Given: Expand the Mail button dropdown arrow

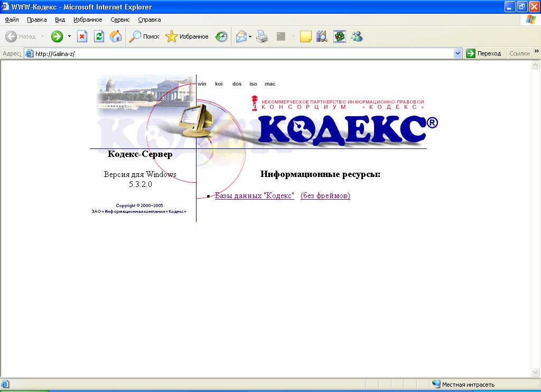Looking at the screenshot, I should pos(250,36).
